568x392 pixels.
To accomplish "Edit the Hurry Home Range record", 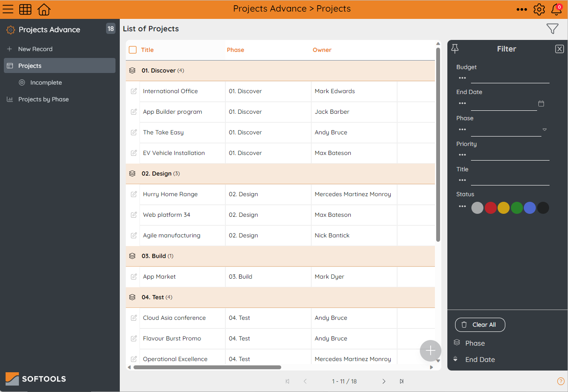I will 134,194.
